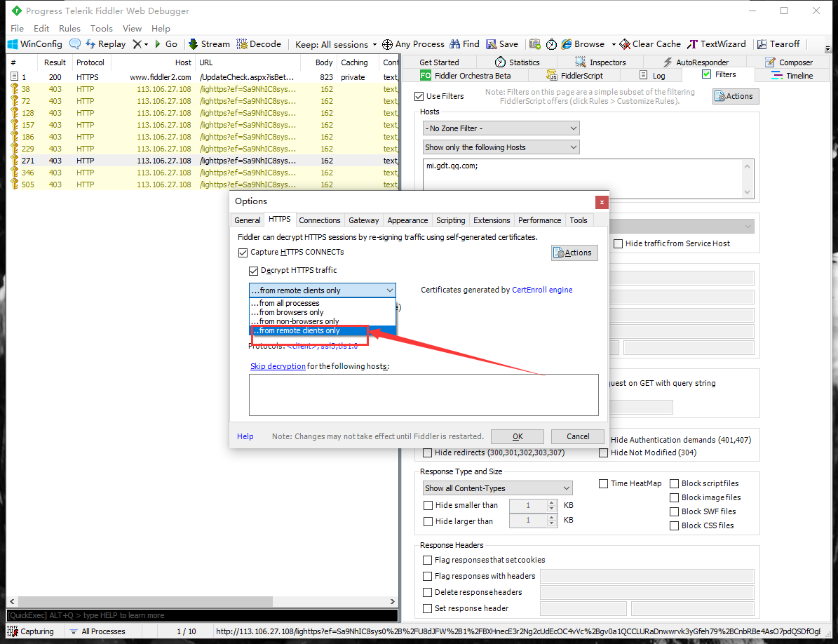Check Hide Not Modified (304)
The image size is (838, 644).
[x=603, y=452]
